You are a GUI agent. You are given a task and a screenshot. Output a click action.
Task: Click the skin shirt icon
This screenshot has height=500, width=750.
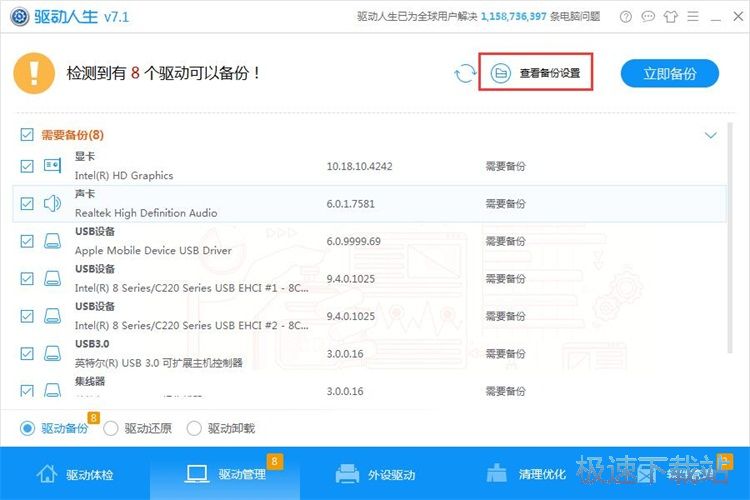point(671,17)
